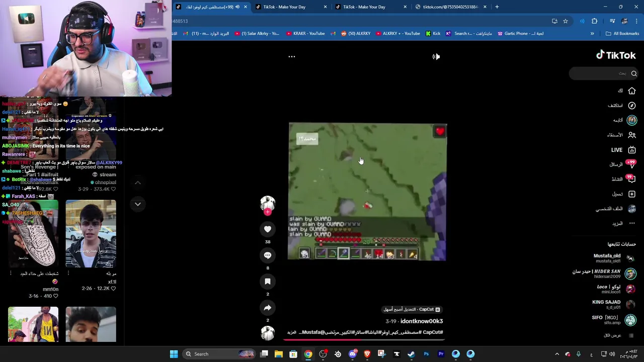644x362 pixels.
Task: Open the Gartic Phone bookmark
Action: tap(520, 34)
